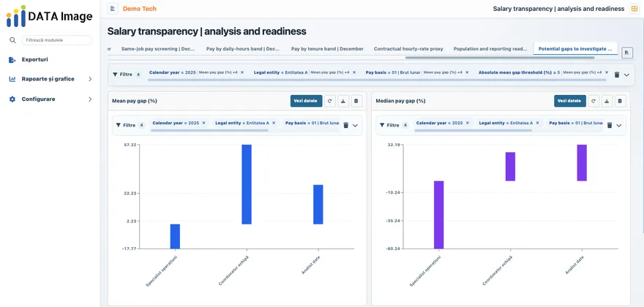Toggle the sidebar menu button beside Demo Tech
This screenshot has height=307, width=644.
(x=113, y=9)
